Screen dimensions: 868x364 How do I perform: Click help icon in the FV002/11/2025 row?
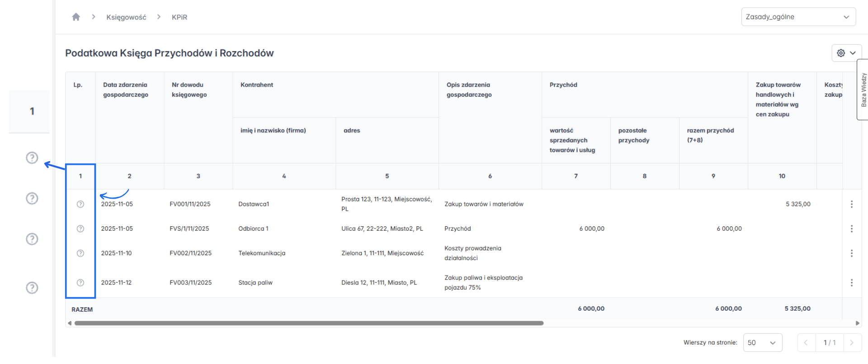point(80,253)
